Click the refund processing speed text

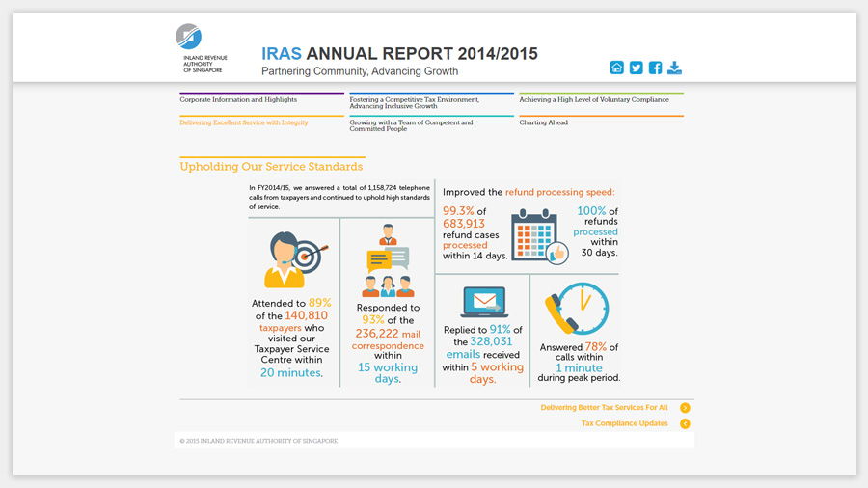coord(559,193)
